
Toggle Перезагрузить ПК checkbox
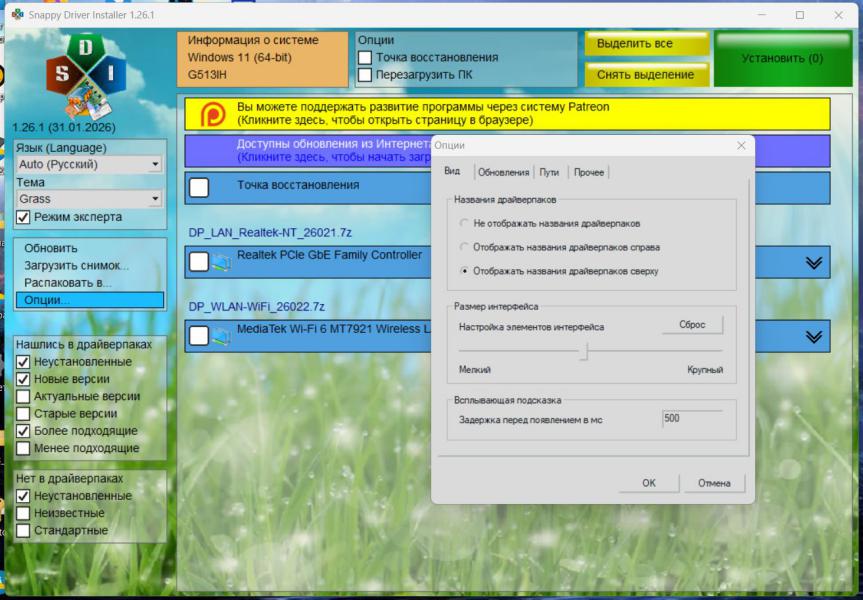pos(366,75)
